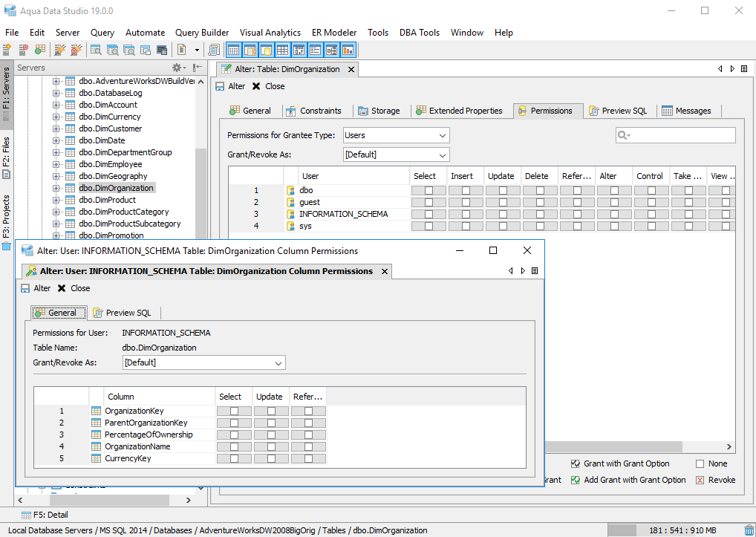Viewport: 756px width, 537px height.
Task: Click the next-tab arrow in Column Permissions window
Action: [x=523, y=271]
